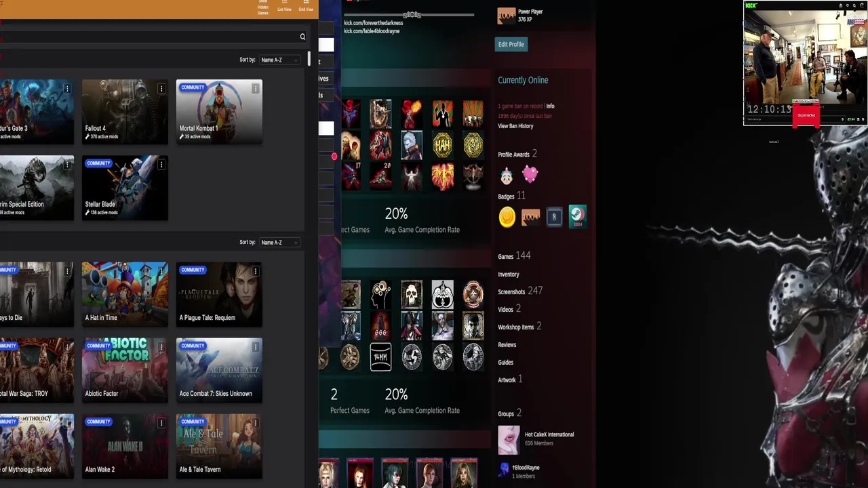868x488 pixels.
Task: Click the pink heart profile award icon
Action: point(530,175)
